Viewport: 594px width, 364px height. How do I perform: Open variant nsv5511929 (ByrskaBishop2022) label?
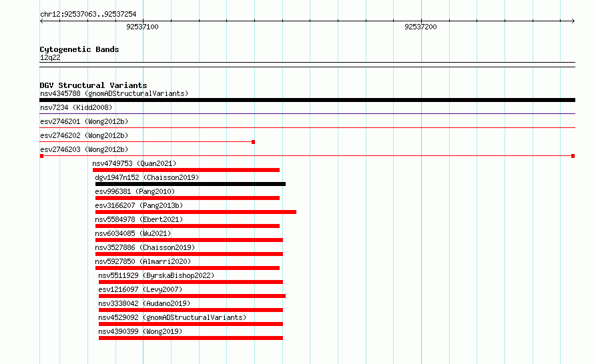pyautogui.click(x=156, y=275)
